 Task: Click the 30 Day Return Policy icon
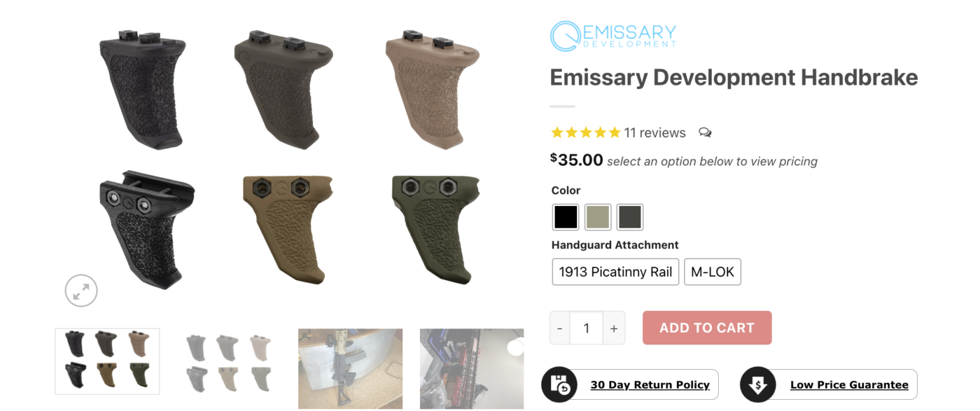[x=559, y=384]
